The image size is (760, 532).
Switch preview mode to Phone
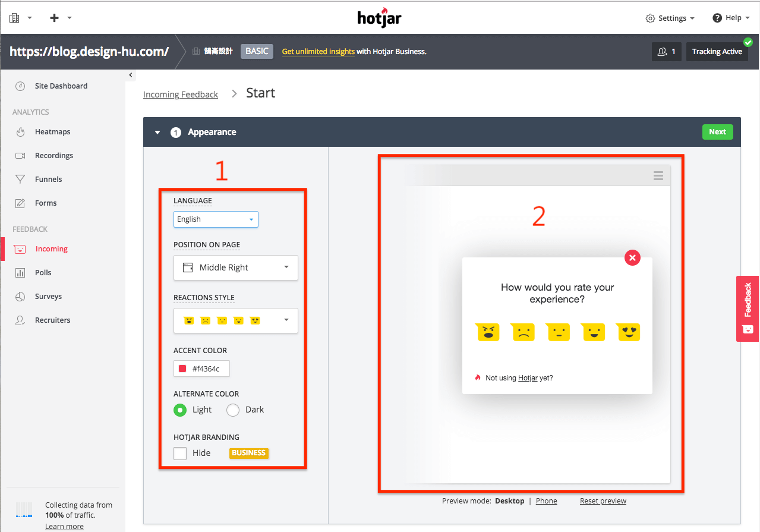546,501
